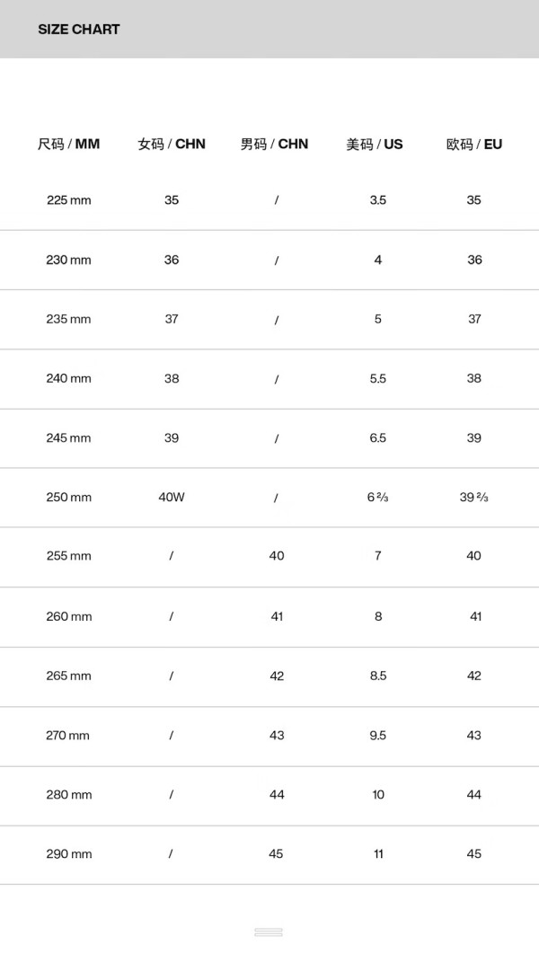Screen dimensions: 539x980
Task: Click the SIZE CHART header title
Action: coord(79,30)
